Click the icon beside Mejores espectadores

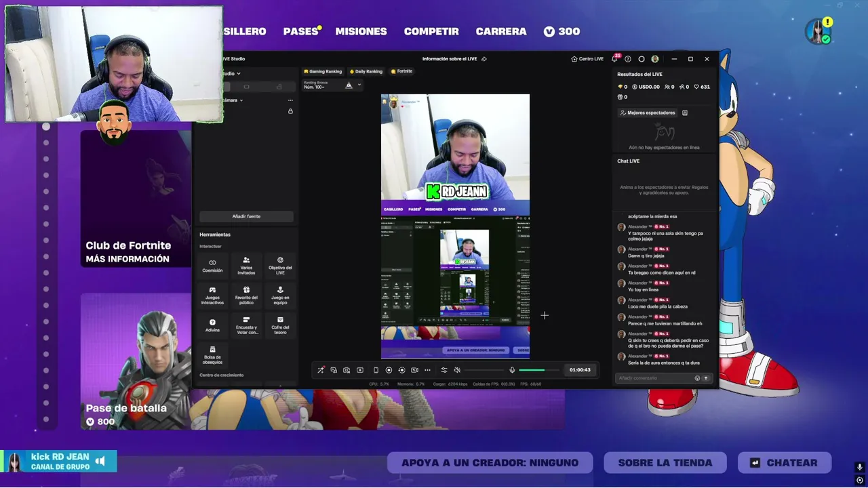point(685,113)
